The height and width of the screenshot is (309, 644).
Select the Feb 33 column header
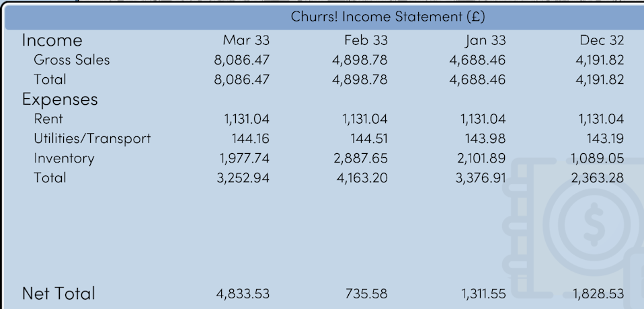coord(366,40)
